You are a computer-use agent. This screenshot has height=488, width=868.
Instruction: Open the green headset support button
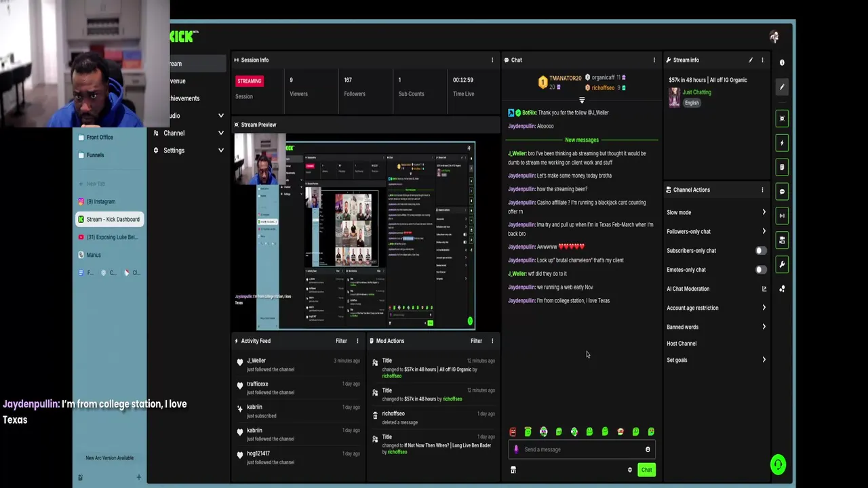pyautogui.click(x=778, y=464)
